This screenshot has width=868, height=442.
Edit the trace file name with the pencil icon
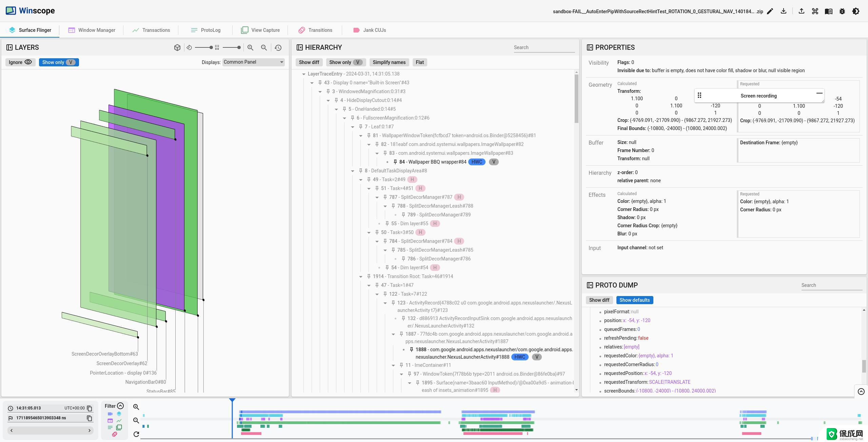point(770,11)
